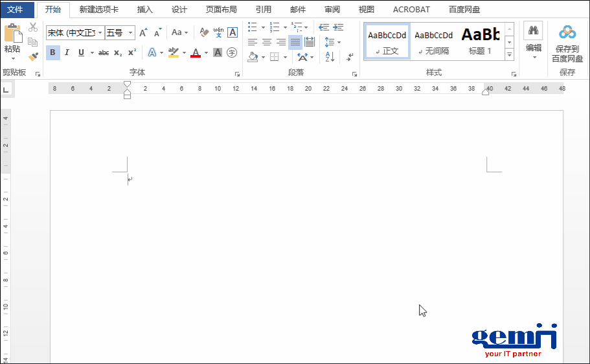Toggle the Justify alignment button

[295, 42]
